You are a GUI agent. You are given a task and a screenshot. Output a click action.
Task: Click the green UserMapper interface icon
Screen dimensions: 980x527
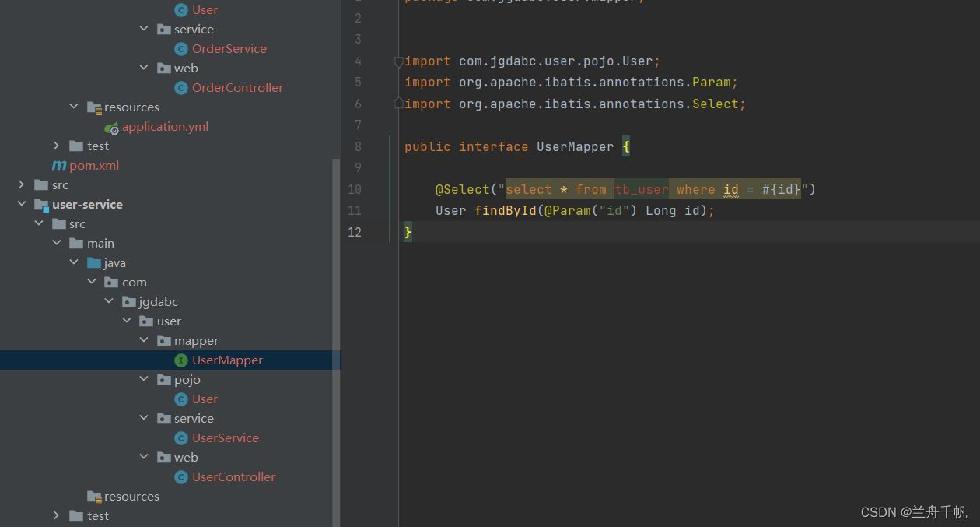click(x=181, y=360)
